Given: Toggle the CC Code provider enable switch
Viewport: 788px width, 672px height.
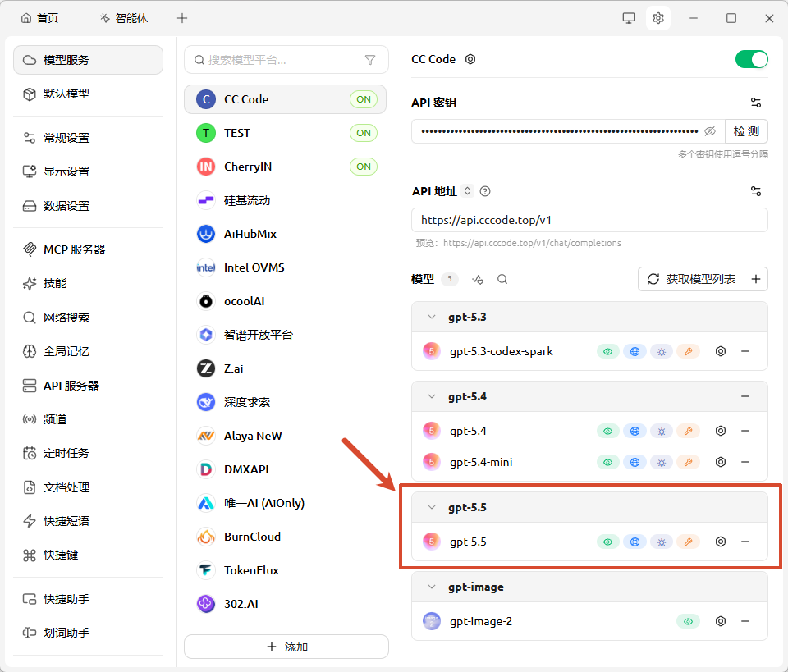Looking at the screenshot, I should [751, 59].
